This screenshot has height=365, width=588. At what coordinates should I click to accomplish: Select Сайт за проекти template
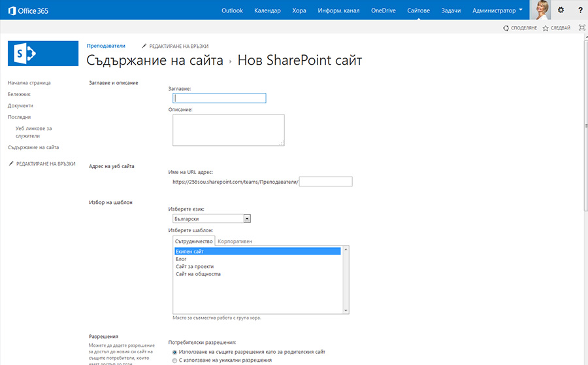click(257, 266)
